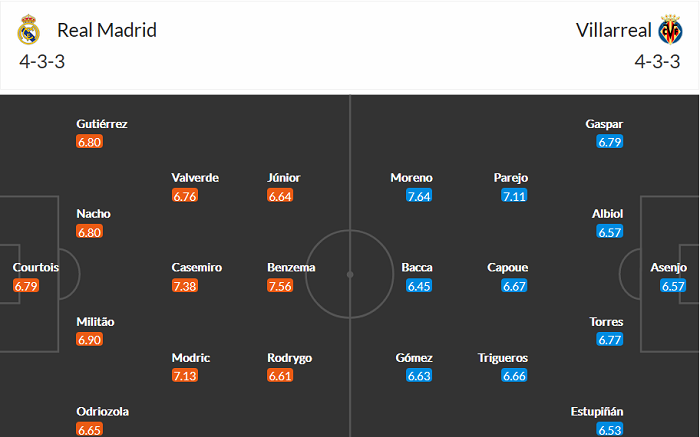
Task: Click Moreno's 7.64 rating badge
Action: point(419,196)
